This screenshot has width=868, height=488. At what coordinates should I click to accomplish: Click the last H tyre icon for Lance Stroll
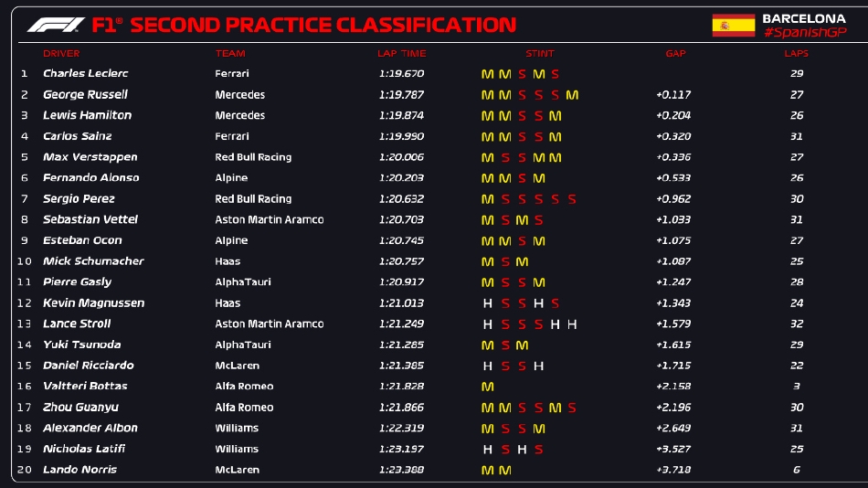(572, 324)
